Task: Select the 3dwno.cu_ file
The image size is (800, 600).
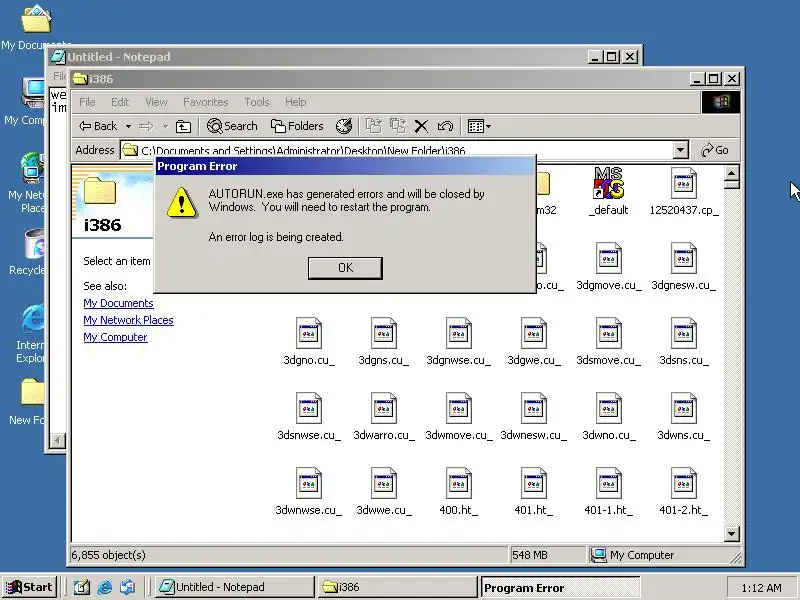Action: click(608, 417)
